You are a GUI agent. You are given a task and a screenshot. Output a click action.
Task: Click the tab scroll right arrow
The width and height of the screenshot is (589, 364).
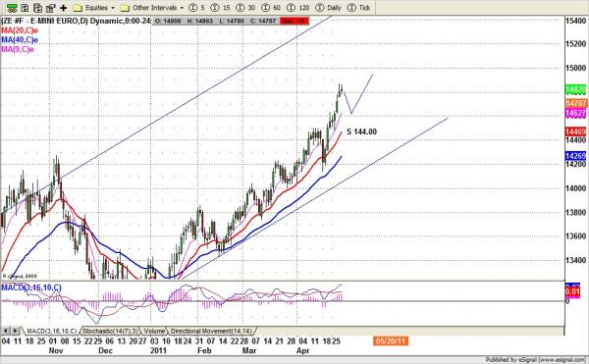click(x=15, y=331)
